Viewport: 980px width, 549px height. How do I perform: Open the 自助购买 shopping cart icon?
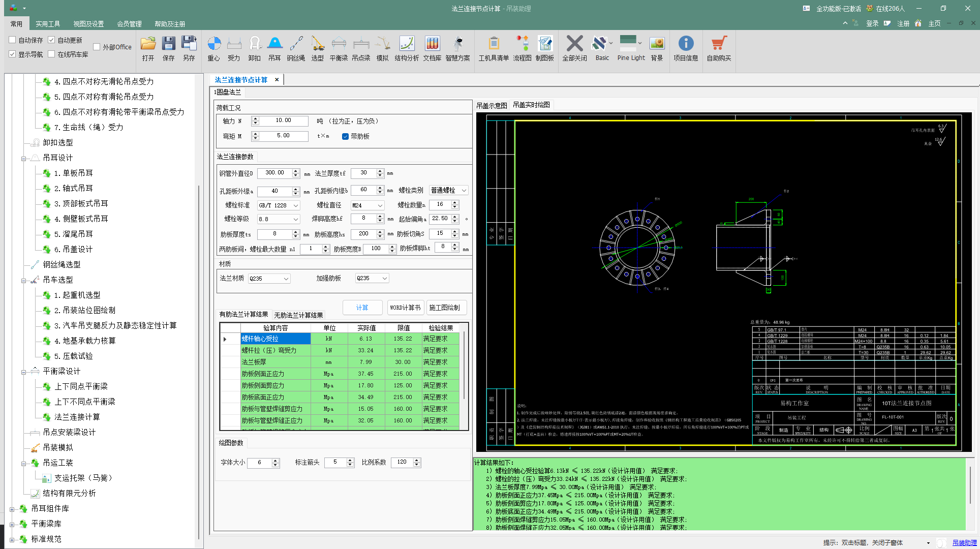pos(719,44)
